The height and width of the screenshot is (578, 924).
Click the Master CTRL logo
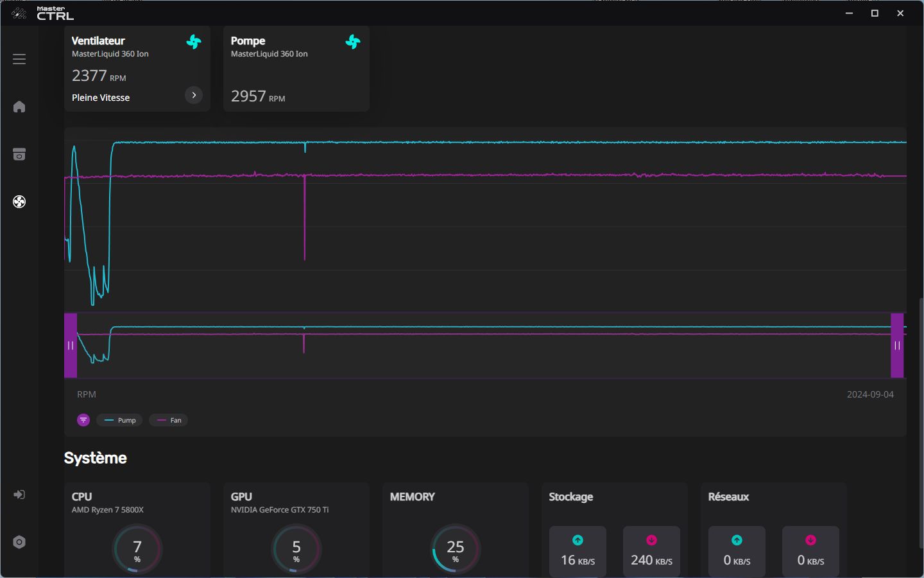click(x=43, y=13)
